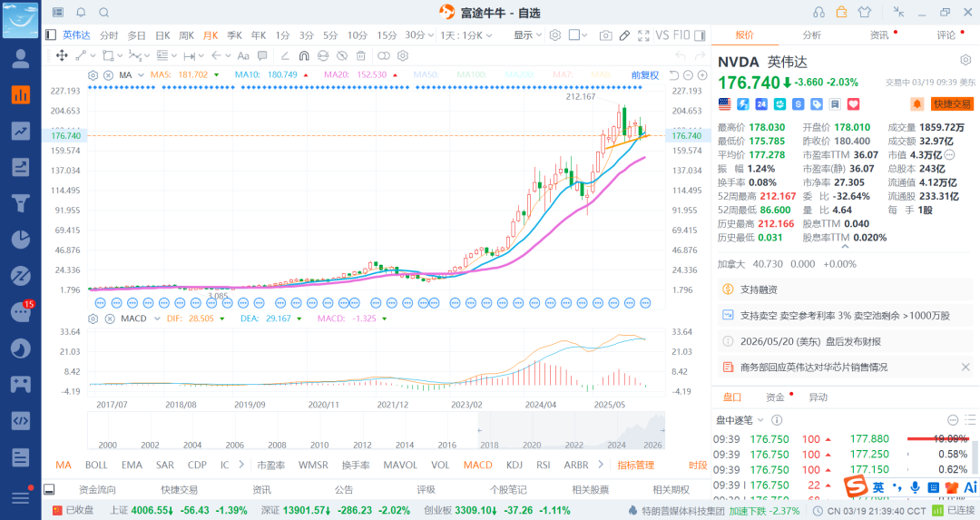The image size is (980, 520).
Task: Select the pencil drawing tool icon
Action: (x=624, y=35)
